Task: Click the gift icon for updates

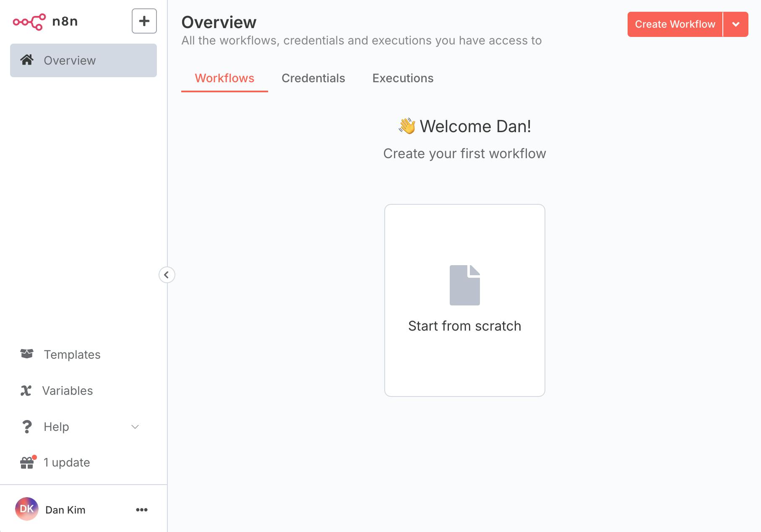Action: 27,462
